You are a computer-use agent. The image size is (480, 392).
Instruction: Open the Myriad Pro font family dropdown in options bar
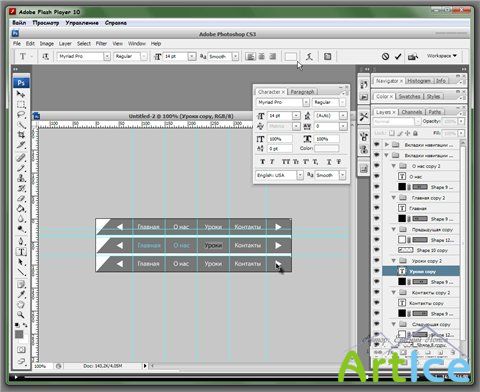107,56
